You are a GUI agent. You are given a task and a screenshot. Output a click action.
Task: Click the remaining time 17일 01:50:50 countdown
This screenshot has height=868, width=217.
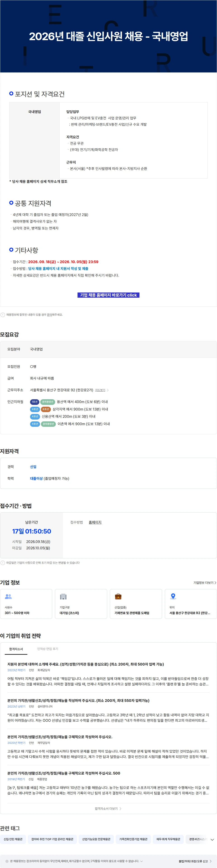tap(32, 531)
